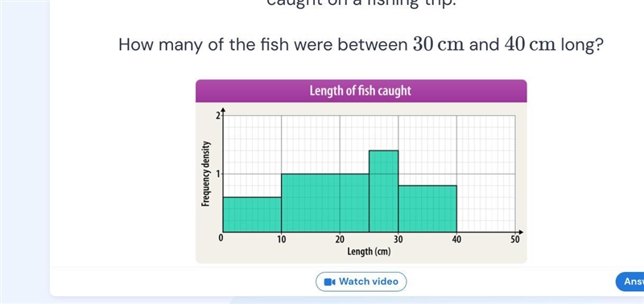Viewport: 644px width, 304px height.
Task: Click the Length of fish caught title banner
Action: [x=361, y=91]
